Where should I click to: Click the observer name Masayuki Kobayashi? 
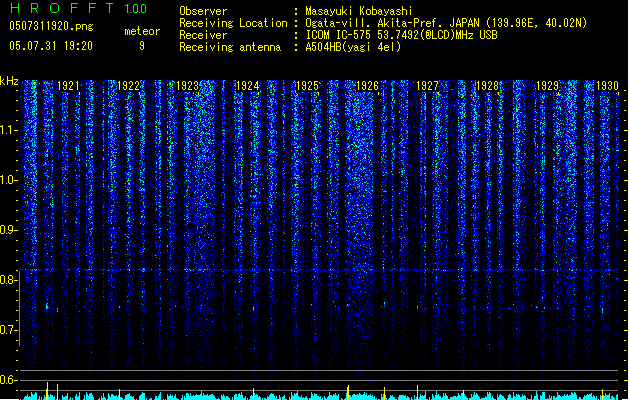click(359, 11)
